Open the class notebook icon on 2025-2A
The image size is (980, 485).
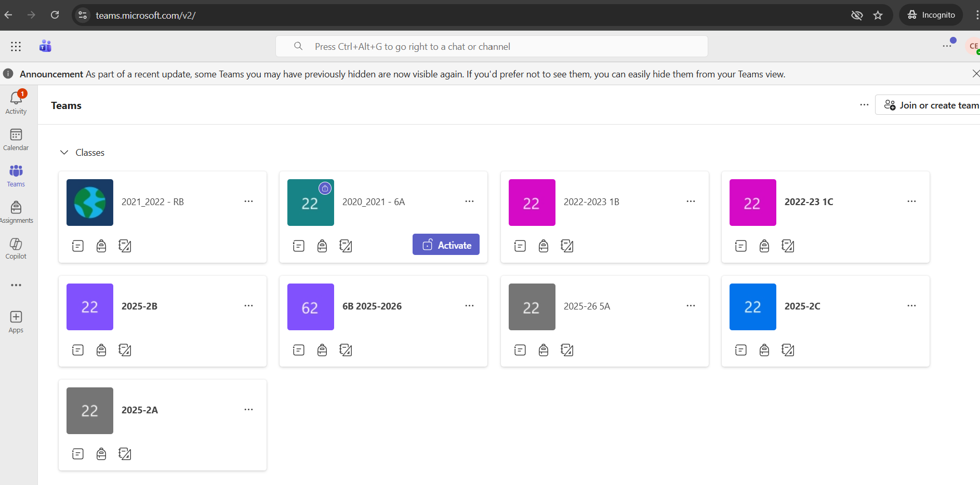coord(125,454)
